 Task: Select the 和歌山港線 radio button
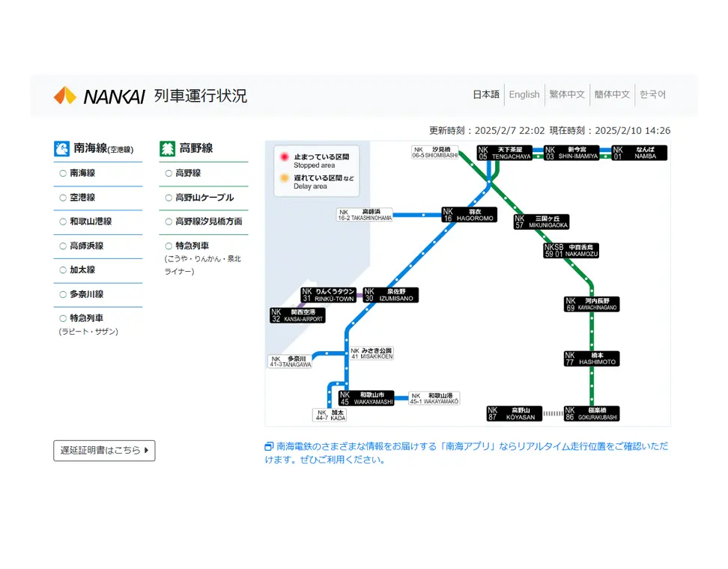(63, 222)
